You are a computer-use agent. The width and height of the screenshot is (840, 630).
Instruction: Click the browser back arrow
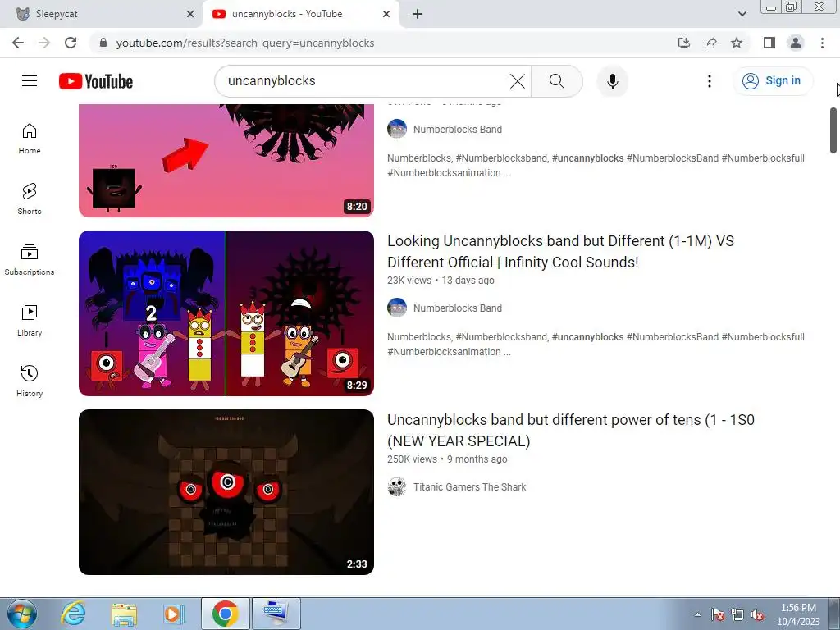click(x=18, y=43)
